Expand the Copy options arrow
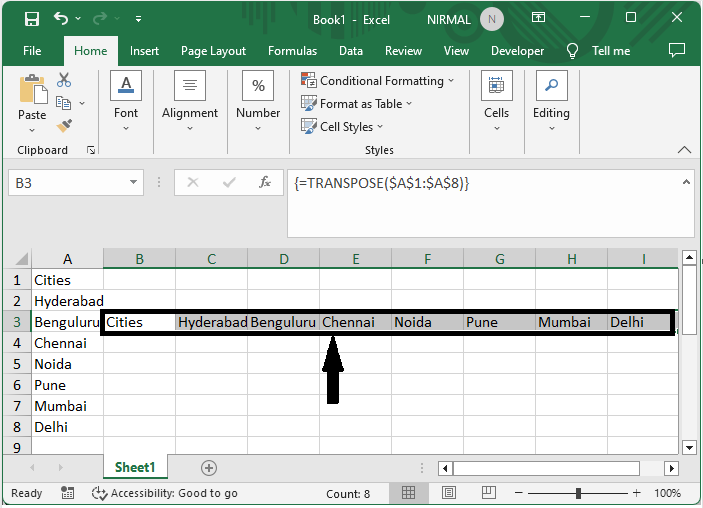Viewport: 703px width, 508px height. (x=82, y=103)
